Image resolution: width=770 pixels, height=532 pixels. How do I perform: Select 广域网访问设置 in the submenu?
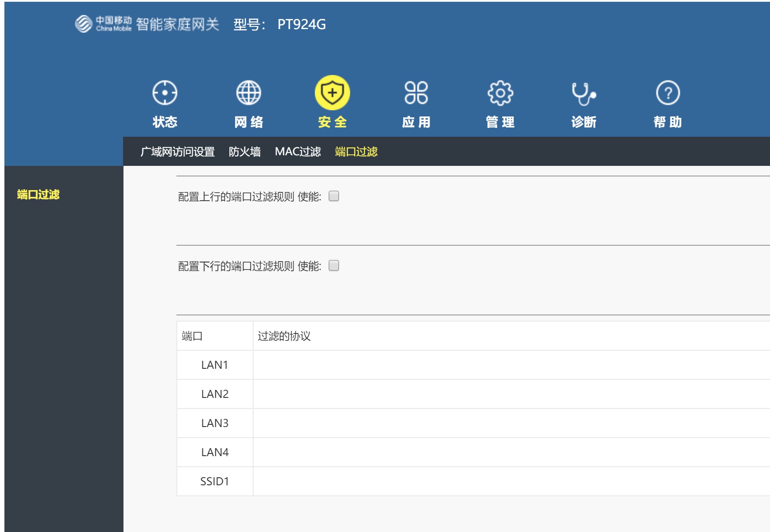(178, 151)
